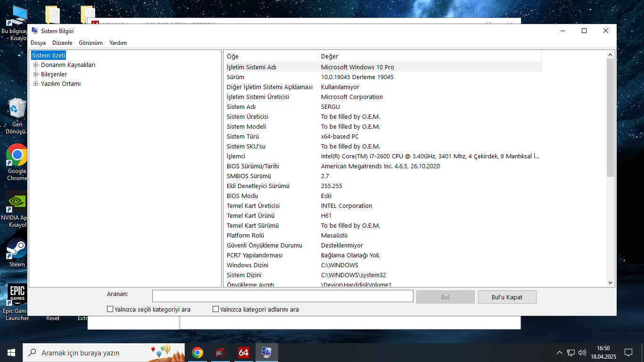Click the Sistem Adı value SERGU
The height and width of the screenshot is (362, 644).
330,107
